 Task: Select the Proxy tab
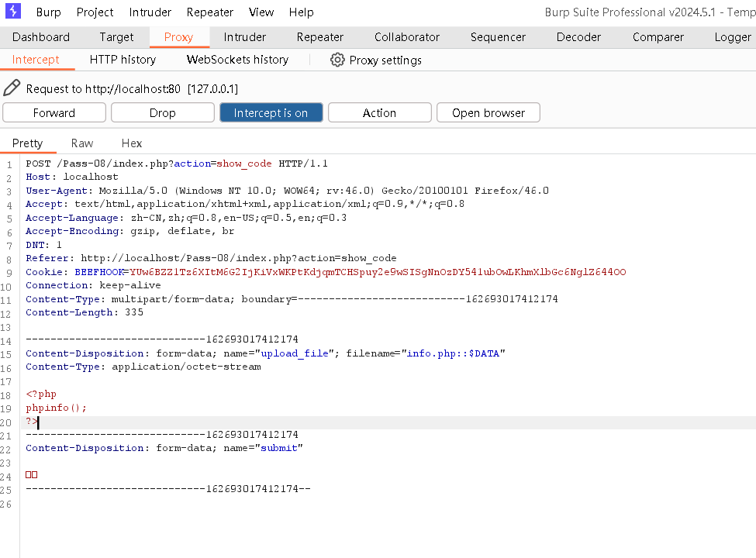tap(179, 37)
